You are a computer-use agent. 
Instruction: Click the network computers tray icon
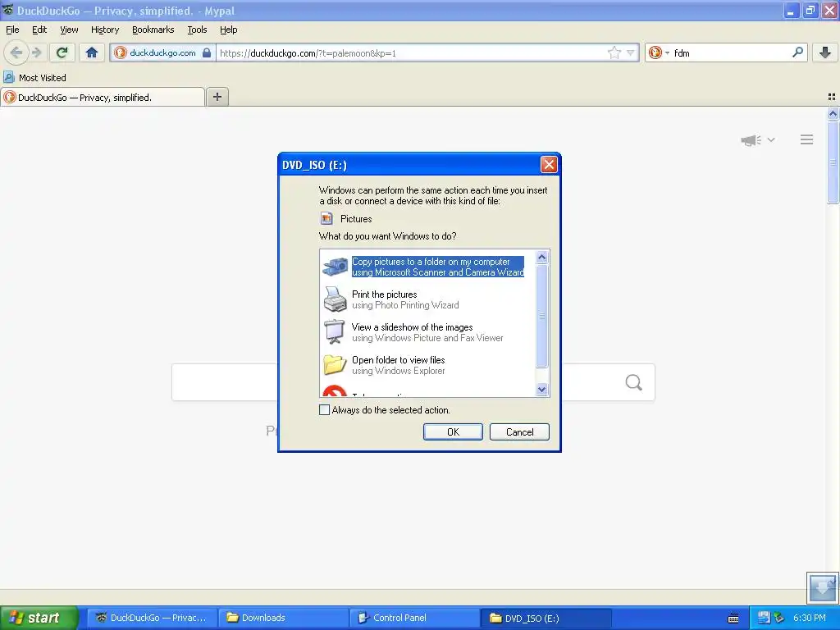[x=764, y=618]
